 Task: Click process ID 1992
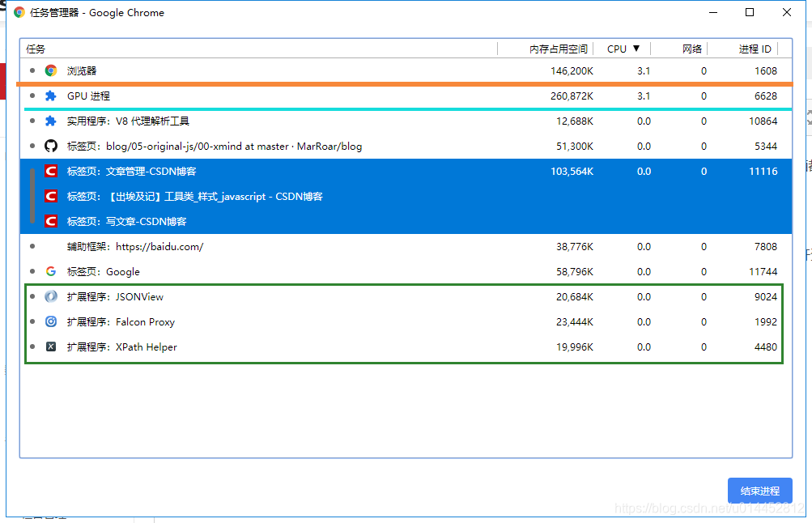pos(766,321)
